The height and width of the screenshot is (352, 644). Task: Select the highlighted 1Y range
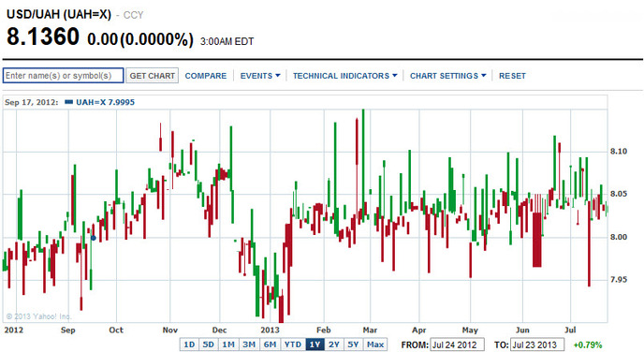pos(315,345)
